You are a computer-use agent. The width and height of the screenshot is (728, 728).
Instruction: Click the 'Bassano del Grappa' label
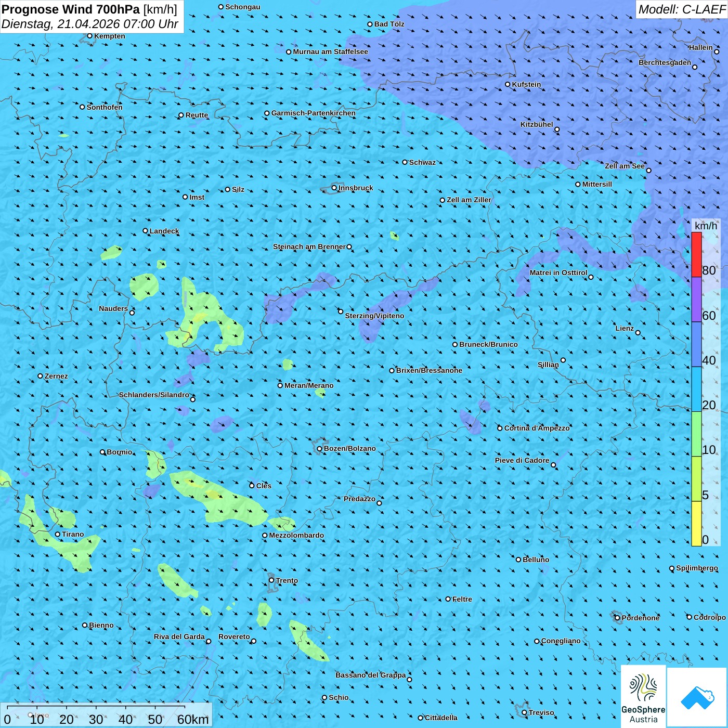click(371, 675)
